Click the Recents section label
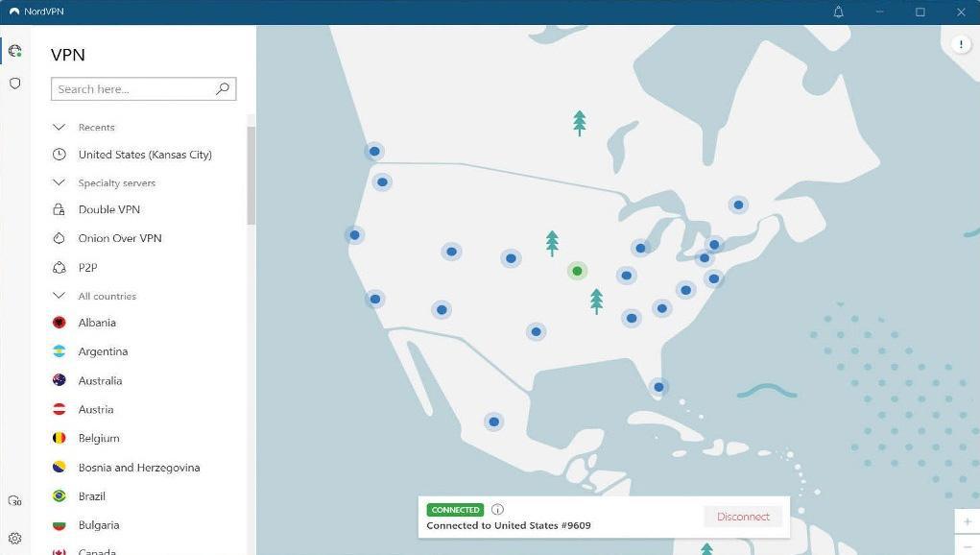This screenshot has height=555, width=980. click(96, 127)
